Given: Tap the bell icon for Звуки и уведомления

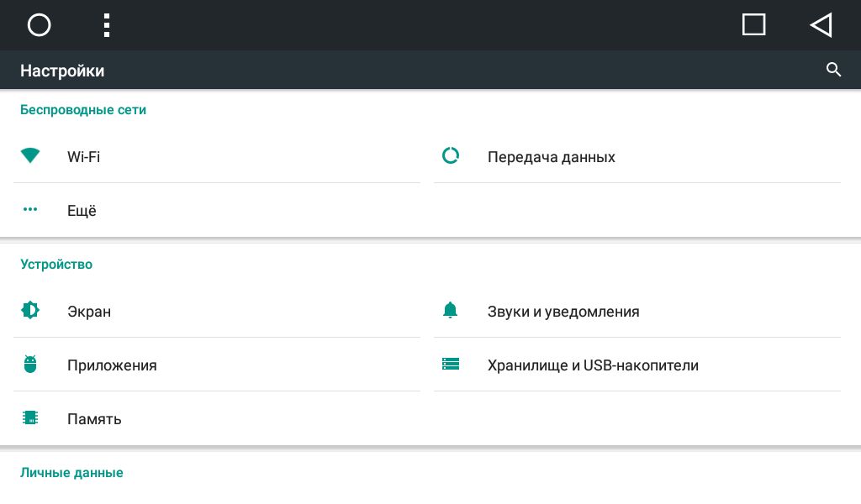Looking at the screenshot, I should (x=451, y=311).
